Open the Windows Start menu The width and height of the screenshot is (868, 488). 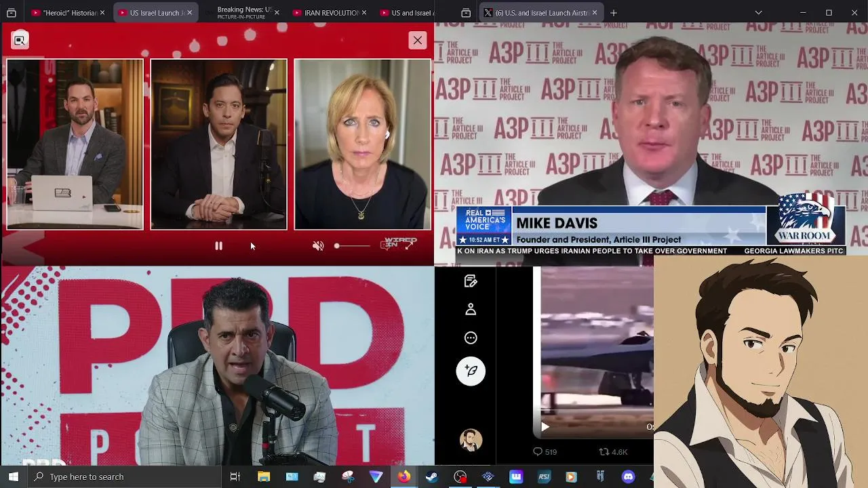pyautogui.click(x=14, y=476)
